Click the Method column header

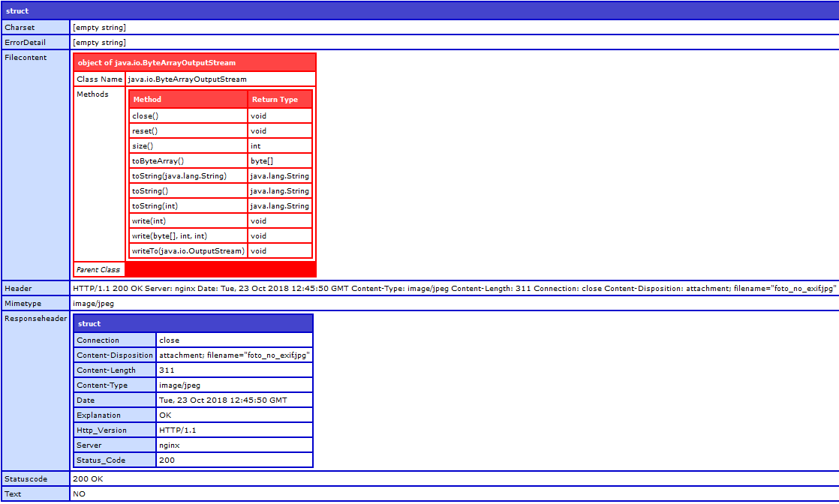coord(188,99)
